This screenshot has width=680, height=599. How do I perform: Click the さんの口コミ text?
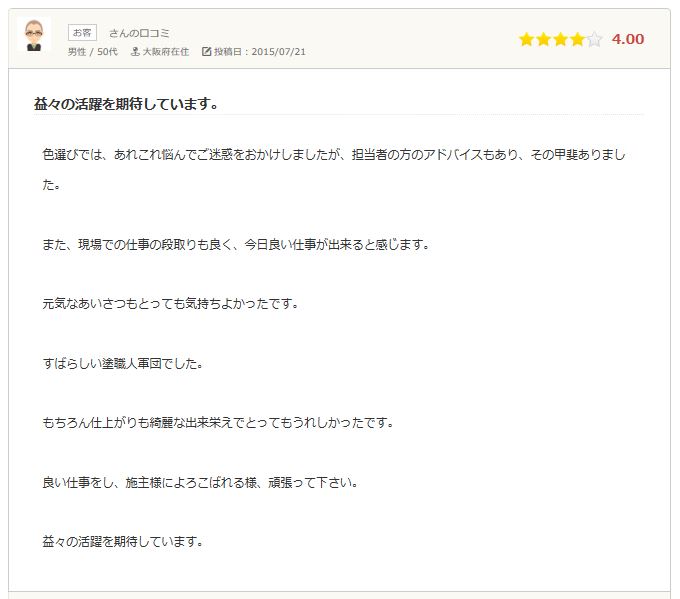click(139, 33)
